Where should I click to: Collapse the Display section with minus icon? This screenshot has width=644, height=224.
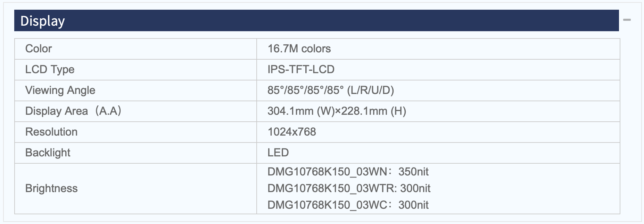point(627,20)
